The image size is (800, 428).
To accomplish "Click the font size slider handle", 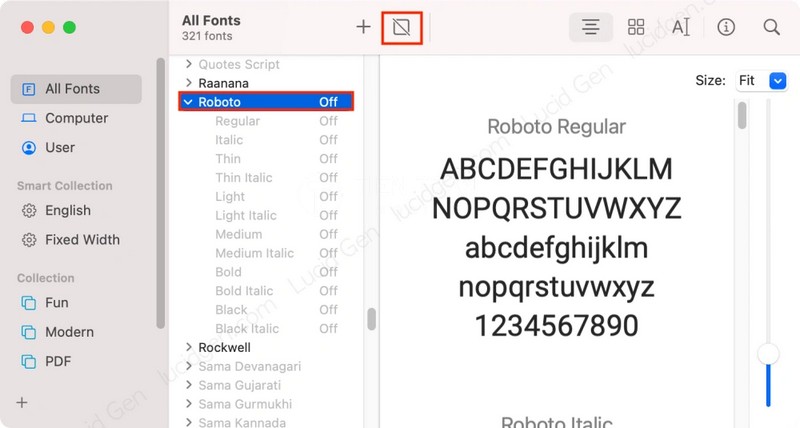I will point(768,353).
